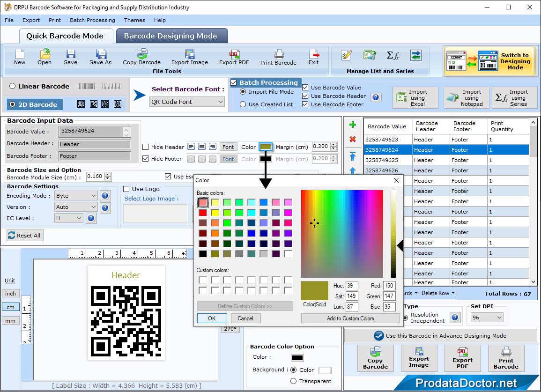Click the header Color swatch

tap(266, 147)
